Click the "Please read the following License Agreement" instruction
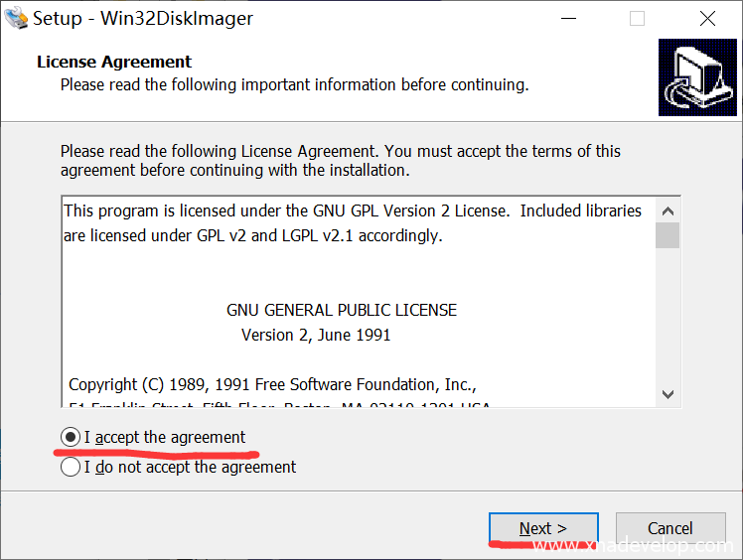 pos(341,151)
